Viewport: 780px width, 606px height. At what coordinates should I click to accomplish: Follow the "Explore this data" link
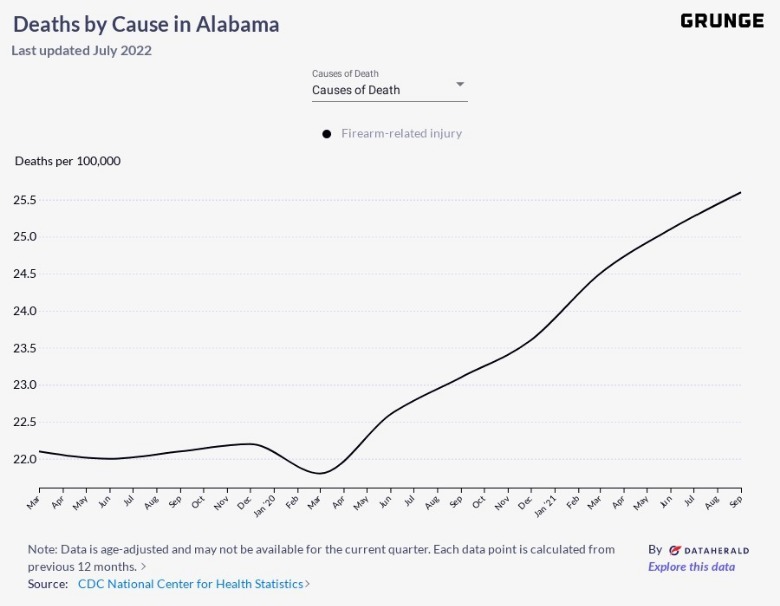[691, 567]
